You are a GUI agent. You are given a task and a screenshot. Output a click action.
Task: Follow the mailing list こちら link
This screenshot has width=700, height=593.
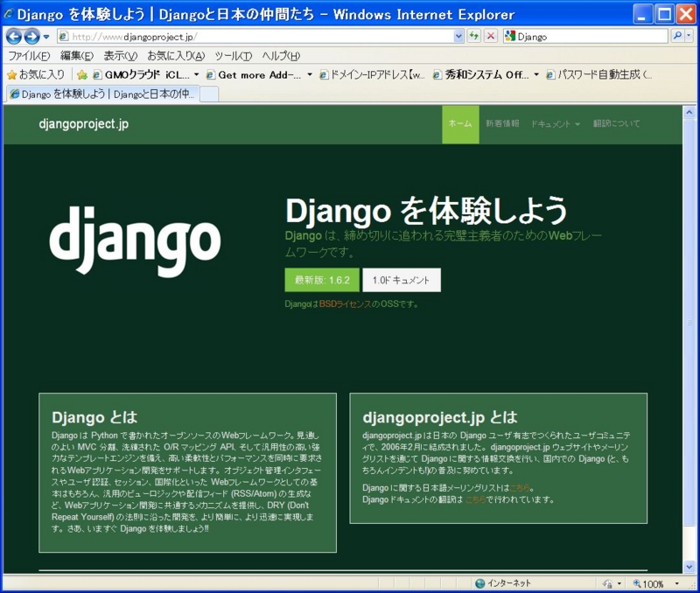coord(519,488)
